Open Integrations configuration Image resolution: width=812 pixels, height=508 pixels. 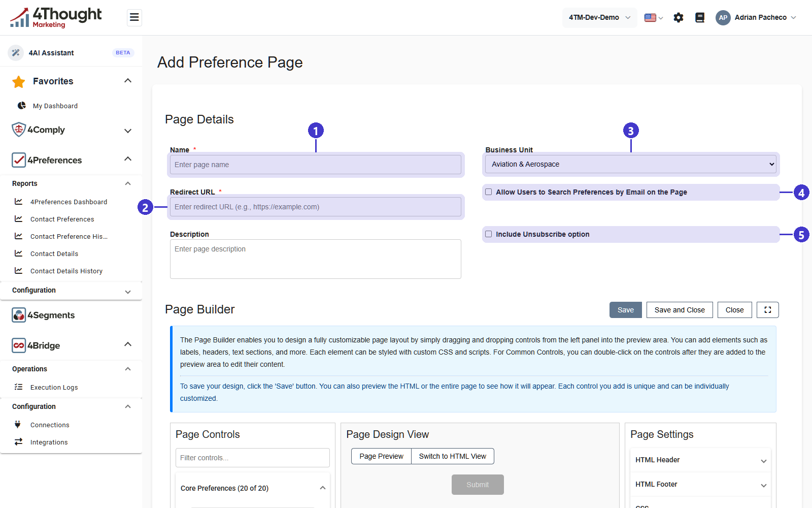49,442
